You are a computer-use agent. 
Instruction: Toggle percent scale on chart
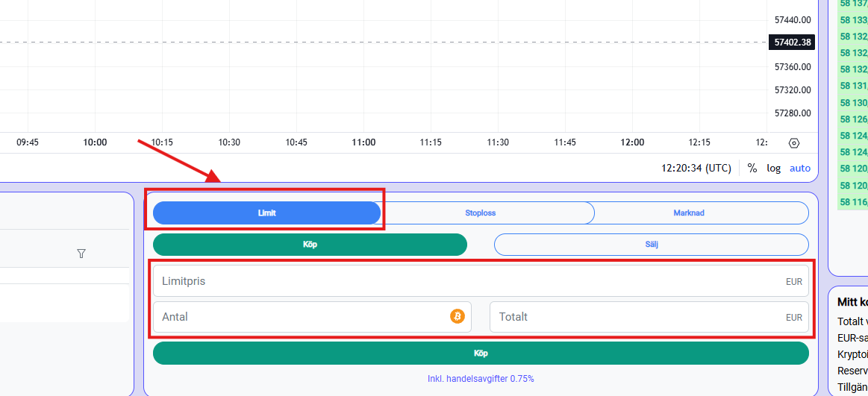coord(752,168)
